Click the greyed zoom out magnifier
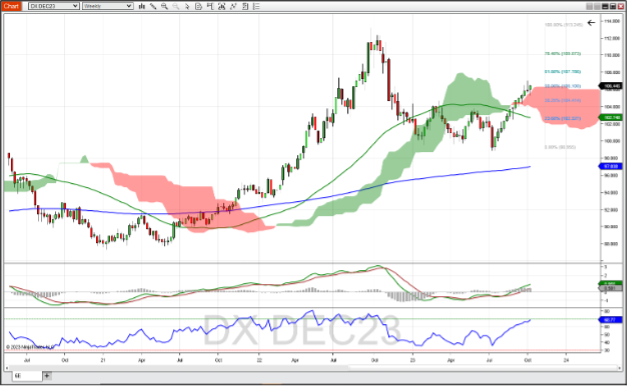This screenshot has height=386, width=628. tap(176, 6)
